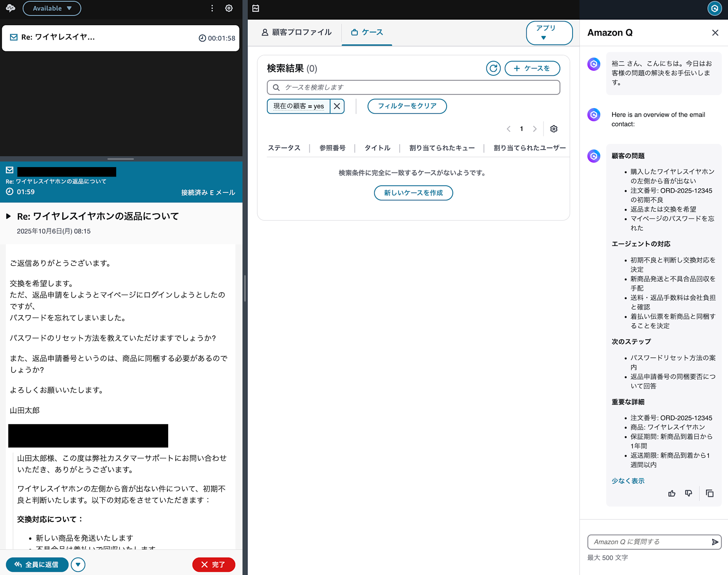Send the question to Amazon Q
The width and height of the screenshot is (728, 575).
tap(715, 542)
